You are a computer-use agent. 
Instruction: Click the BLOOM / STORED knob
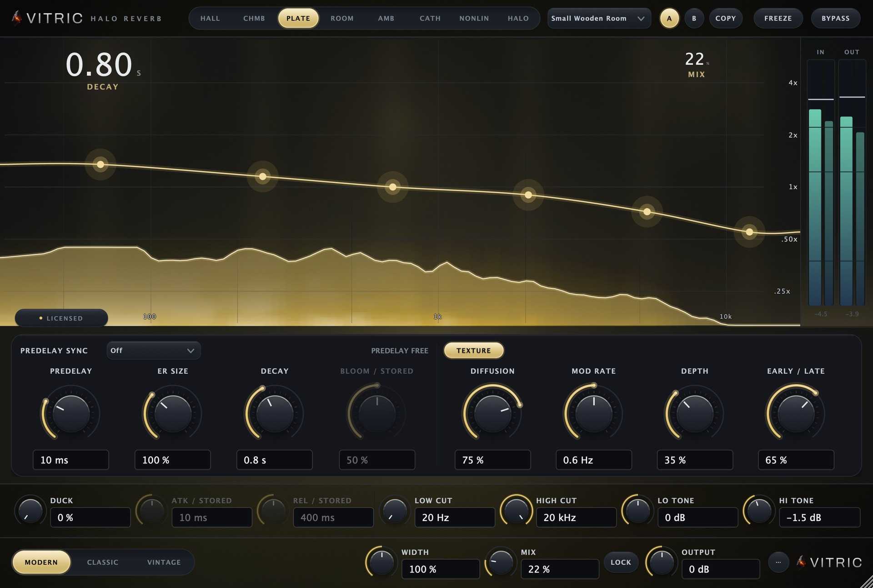(x=377, y=413)
